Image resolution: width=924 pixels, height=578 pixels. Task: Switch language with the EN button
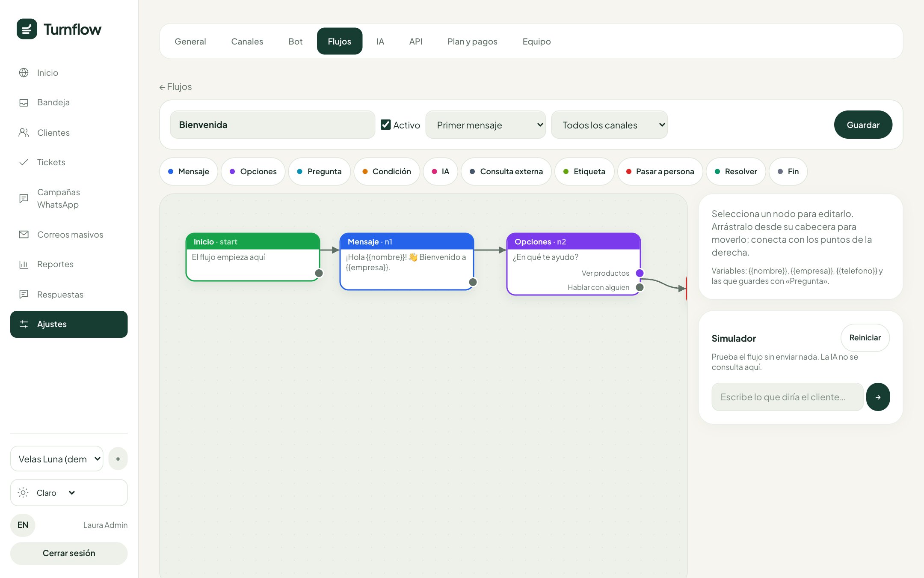click(23, 525)
